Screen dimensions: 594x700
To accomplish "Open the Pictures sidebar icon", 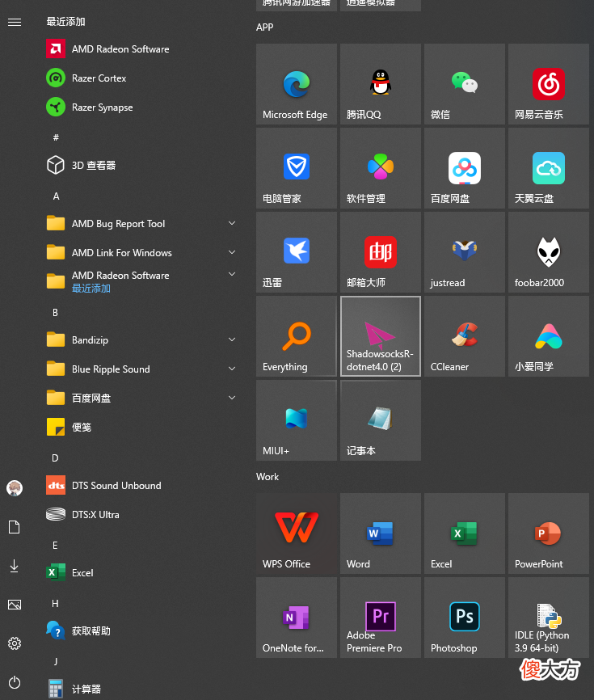I will (15, 605).
